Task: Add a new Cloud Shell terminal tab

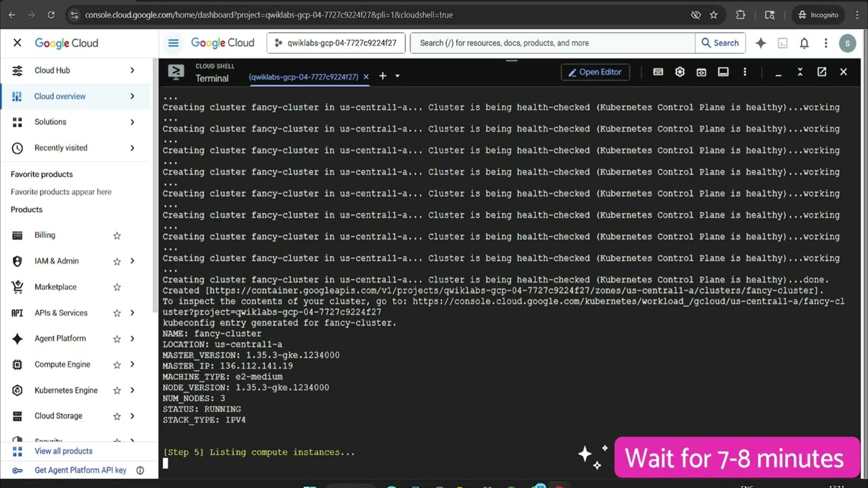Action: pyautogui.click(x=382, y=76)
